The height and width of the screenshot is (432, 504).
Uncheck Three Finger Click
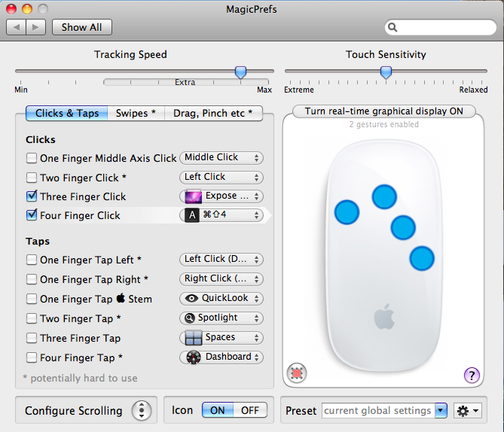(32, 196)
